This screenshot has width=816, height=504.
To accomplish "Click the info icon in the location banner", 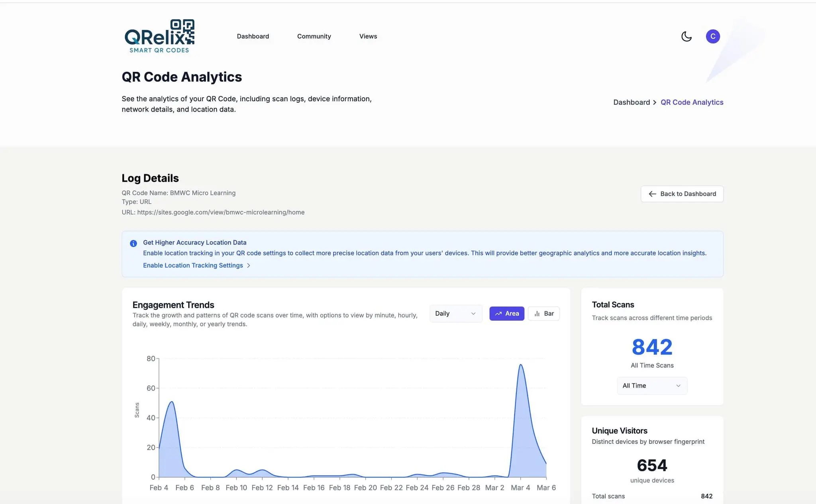I will [x=133, y=243].
